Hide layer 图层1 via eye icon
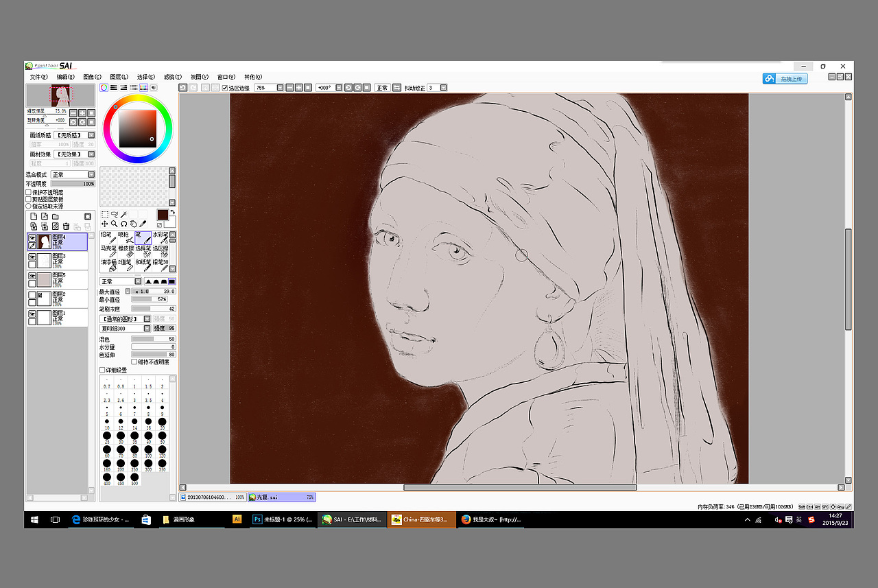 pyautogui.click(x=32, y=313)
